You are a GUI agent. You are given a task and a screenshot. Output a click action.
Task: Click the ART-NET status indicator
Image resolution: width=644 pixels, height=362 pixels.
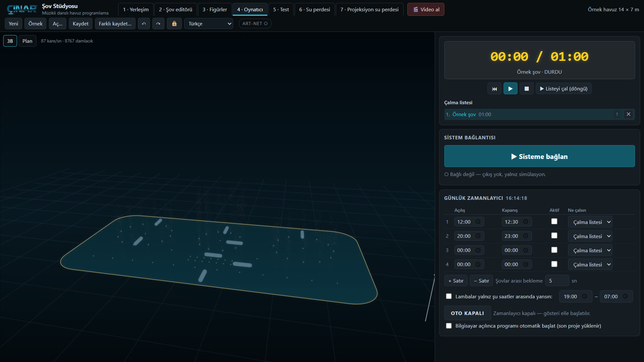[255, 24]
